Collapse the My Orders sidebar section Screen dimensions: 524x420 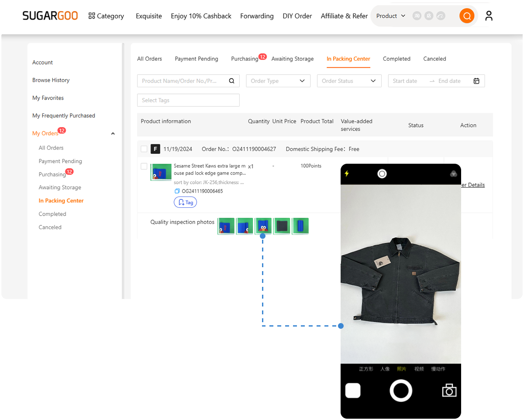[113, 134]
